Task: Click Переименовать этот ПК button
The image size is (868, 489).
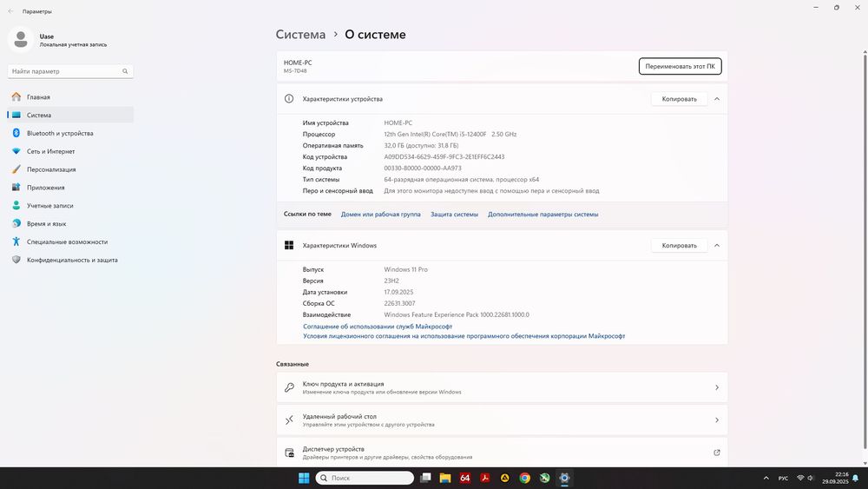Action: point(680,66)
